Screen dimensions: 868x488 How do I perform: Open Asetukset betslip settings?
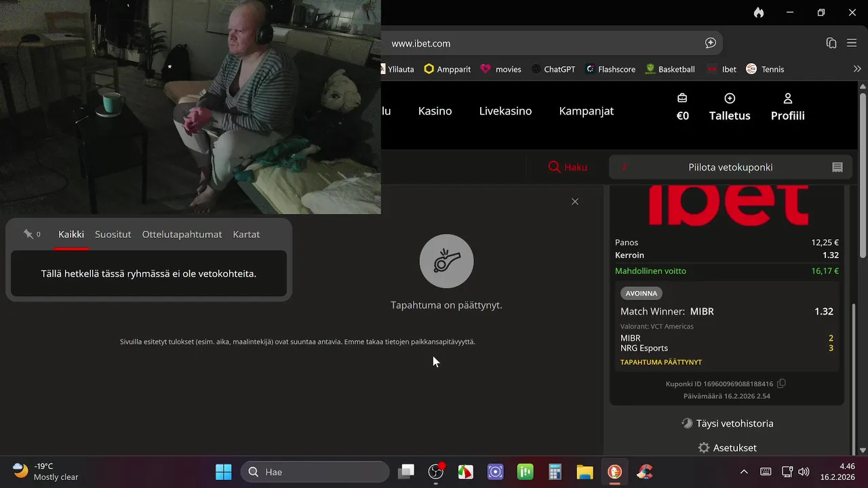click(x=727, y=448)
